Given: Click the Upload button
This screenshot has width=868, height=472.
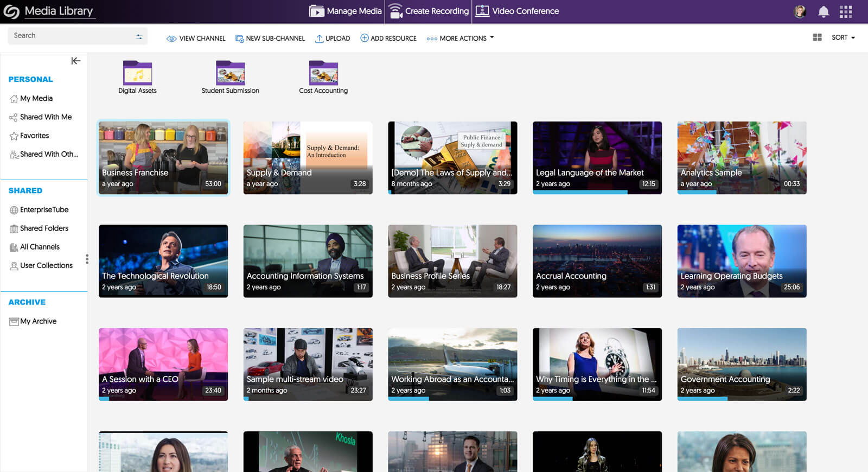Looking at the screenshot, I should tap(333, 39).
